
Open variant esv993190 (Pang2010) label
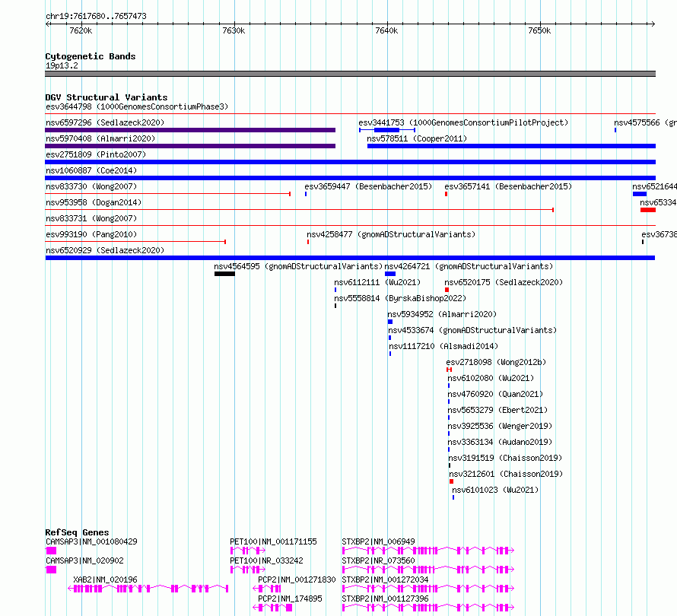coord(91,234)
